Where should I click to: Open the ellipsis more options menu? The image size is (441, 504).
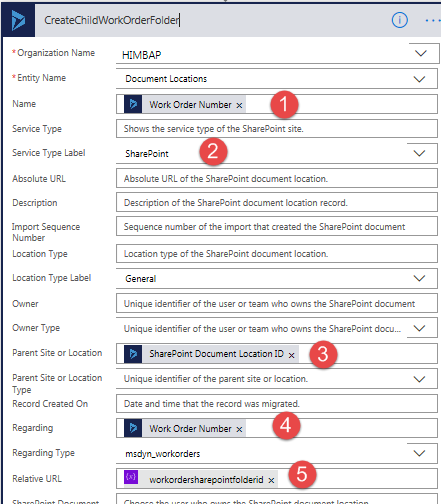point(432,21)
